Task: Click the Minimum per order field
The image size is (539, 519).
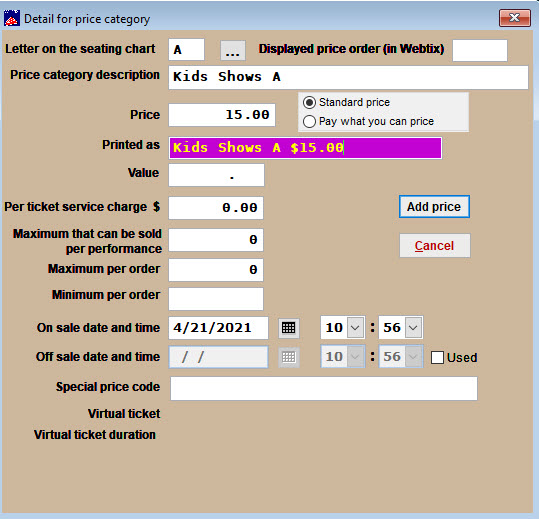Action: pos(216,299)
